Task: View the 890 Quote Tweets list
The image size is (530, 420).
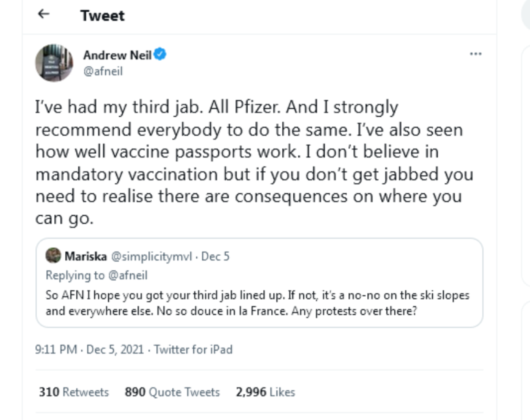Action: point(172,392)
